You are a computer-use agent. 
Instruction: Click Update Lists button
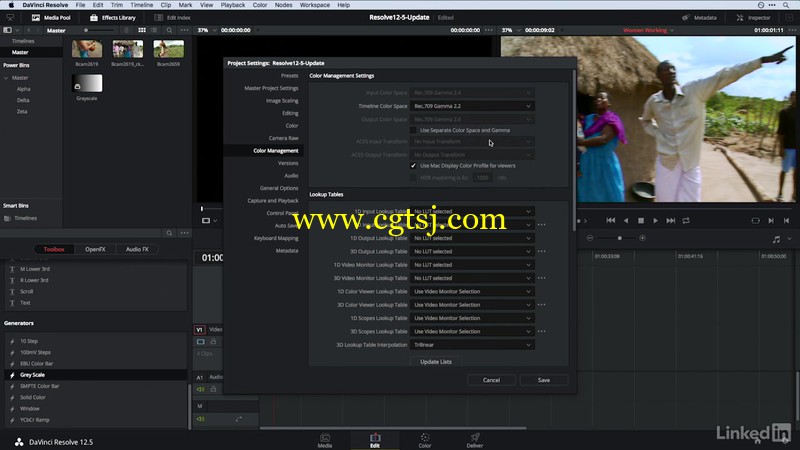436,362
